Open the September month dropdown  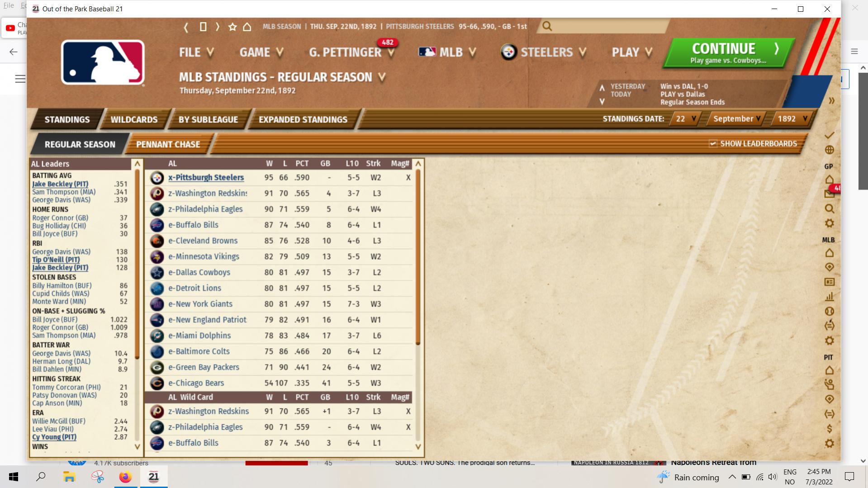tap(737, 119)
